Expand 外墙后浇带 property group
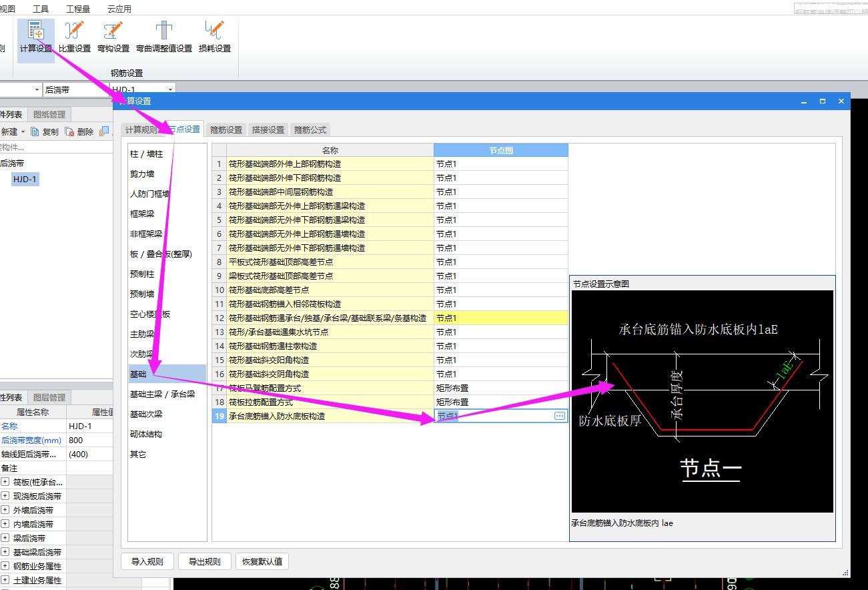868x590 pixels. pos(5,510)
